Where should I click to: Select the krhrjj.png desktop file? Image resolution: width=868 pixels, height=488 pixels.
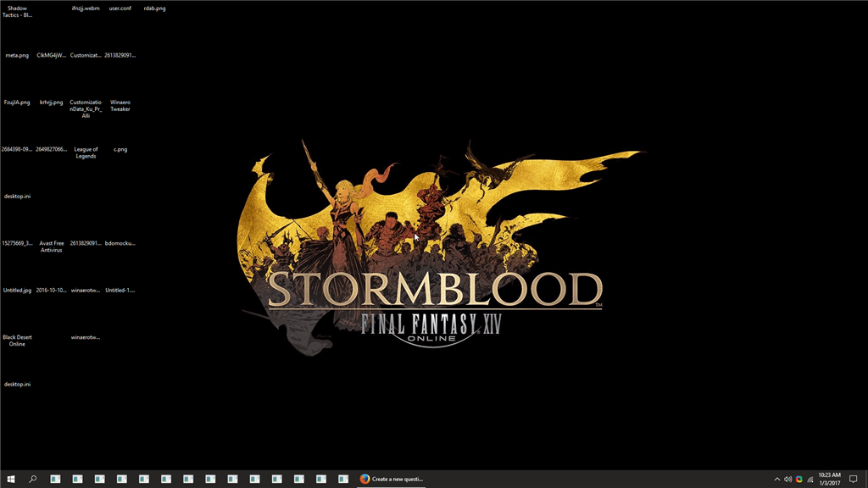(52, 103)
